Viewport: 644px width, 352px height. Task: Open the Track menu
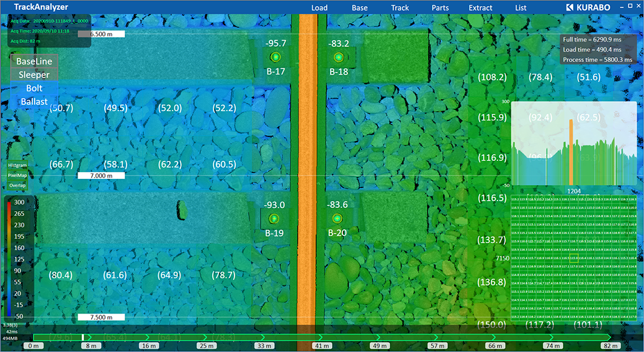[x=400, y=7]
